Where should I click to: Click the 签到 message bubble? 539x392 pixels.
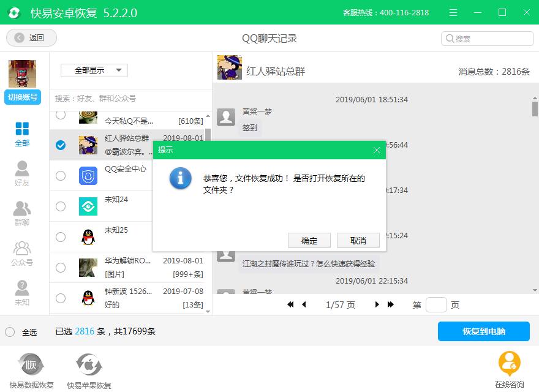click(x=250, y=127)
